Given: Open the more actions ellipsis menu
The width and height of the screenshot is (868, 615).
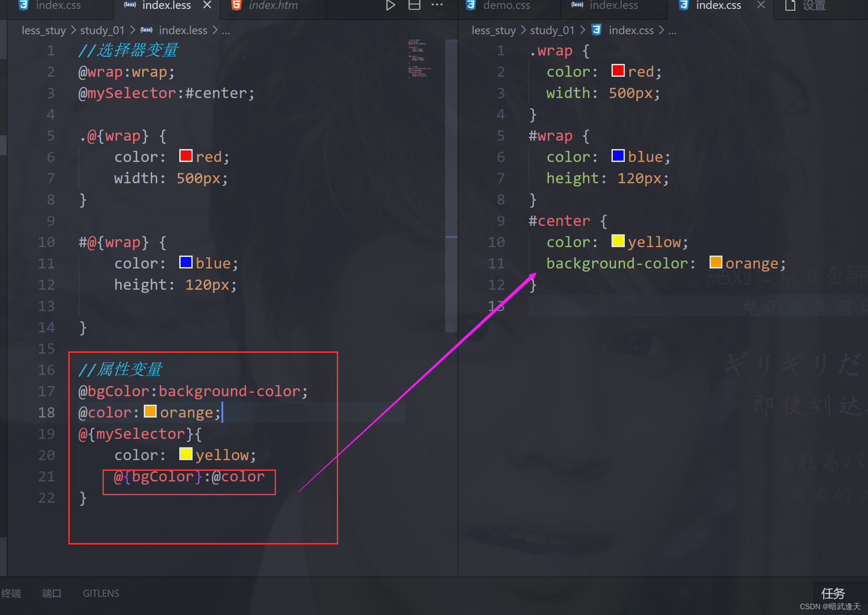Looking at the screenshot, I should (437, 5).
